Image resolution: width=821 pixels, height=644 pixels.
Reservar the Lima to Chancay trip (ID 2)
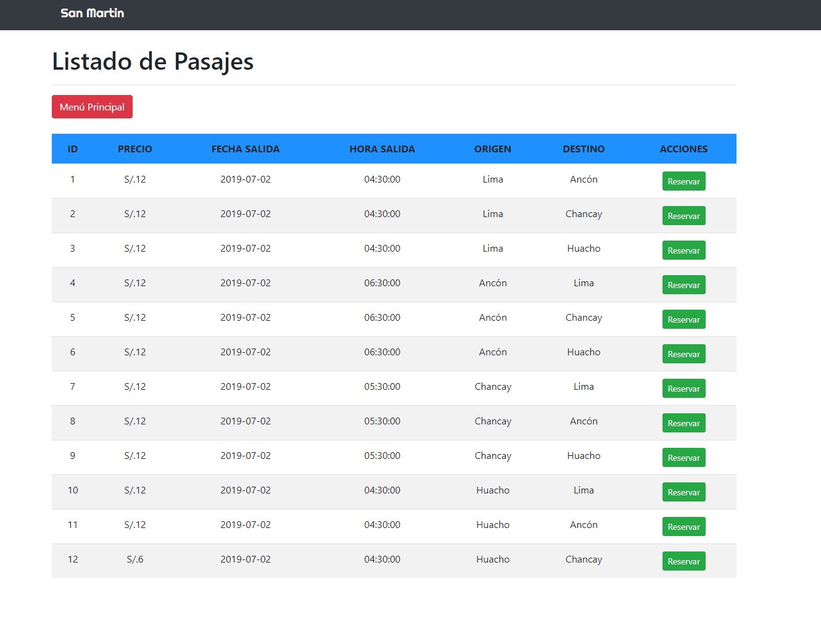[683, 215]
